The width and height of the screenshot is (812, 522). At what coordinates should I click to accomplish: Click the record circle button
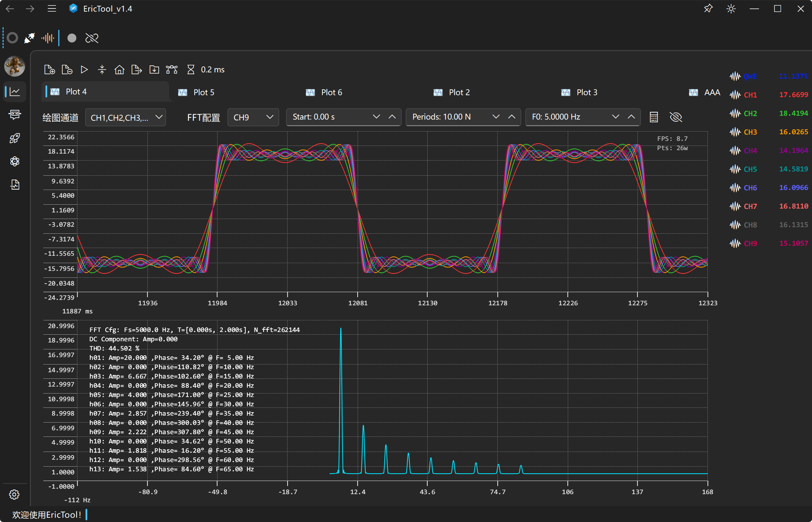[x=72, y=38]
